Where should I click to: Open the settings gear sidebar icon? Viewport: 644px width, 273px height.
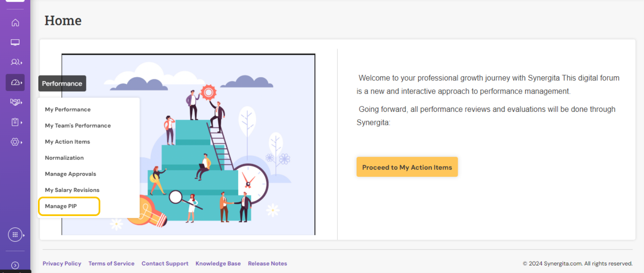point(16,142)
